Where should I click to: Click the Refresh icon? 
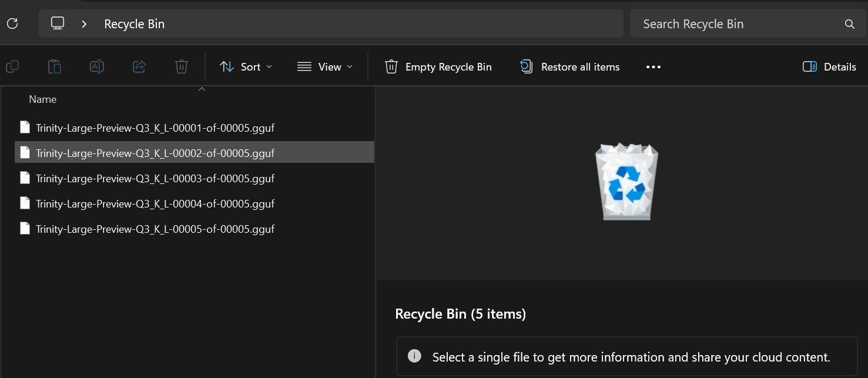(x=12, y=24)
